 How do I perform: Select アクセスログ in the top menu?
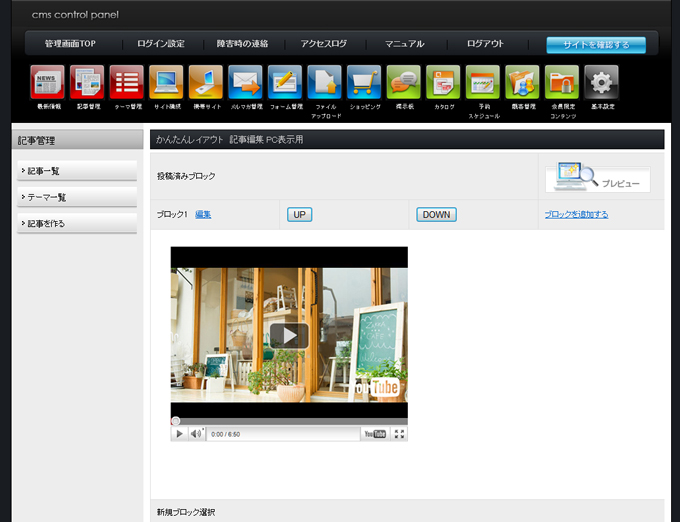323,44
